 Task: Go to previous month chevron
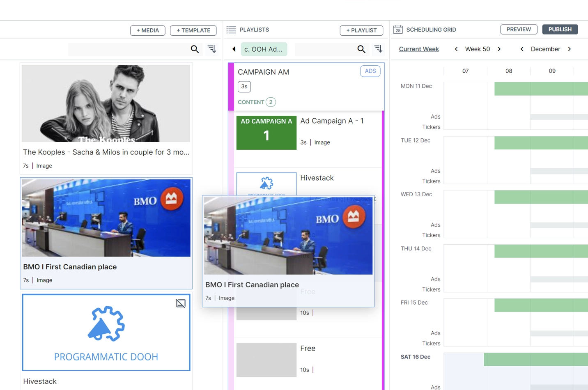(x=522, y=49)
